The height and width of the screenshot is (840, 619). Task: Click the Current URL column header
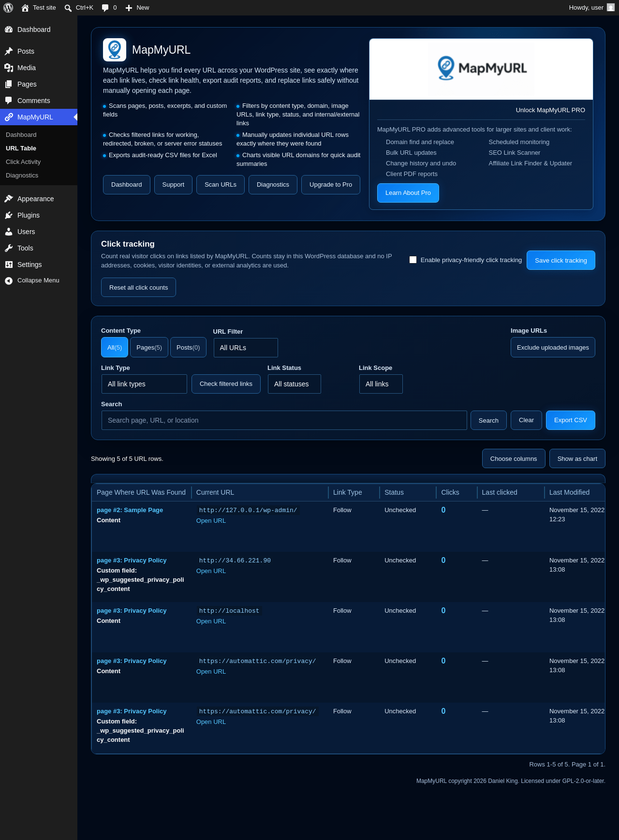tap(215, 492)
